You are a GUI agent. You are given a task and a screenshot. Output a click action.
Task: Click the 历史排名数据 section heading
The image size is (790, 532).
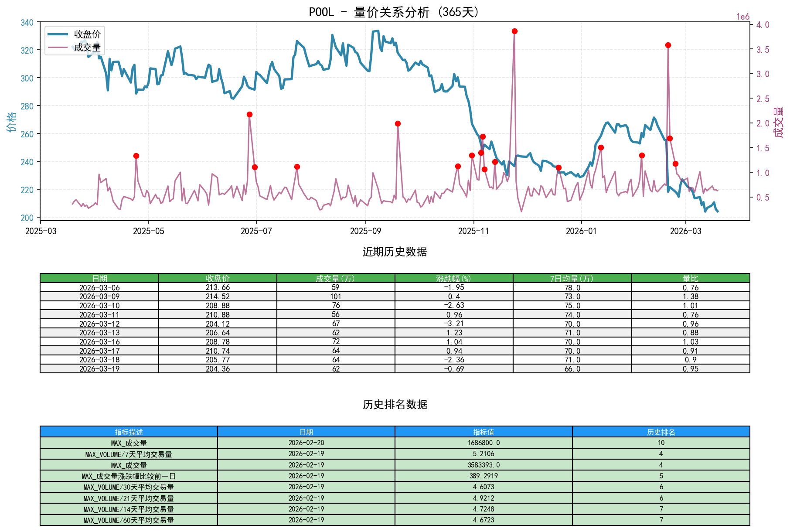coord(395,404)
